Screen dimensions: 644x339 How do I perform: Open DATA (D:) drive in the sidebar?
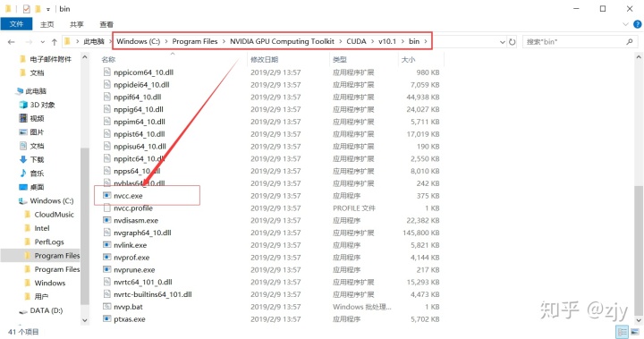46,310
